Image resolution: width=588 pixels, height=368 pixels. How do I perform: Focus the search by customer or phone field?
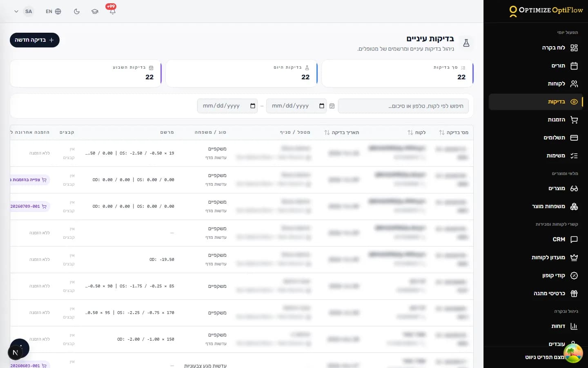[403, 106]
